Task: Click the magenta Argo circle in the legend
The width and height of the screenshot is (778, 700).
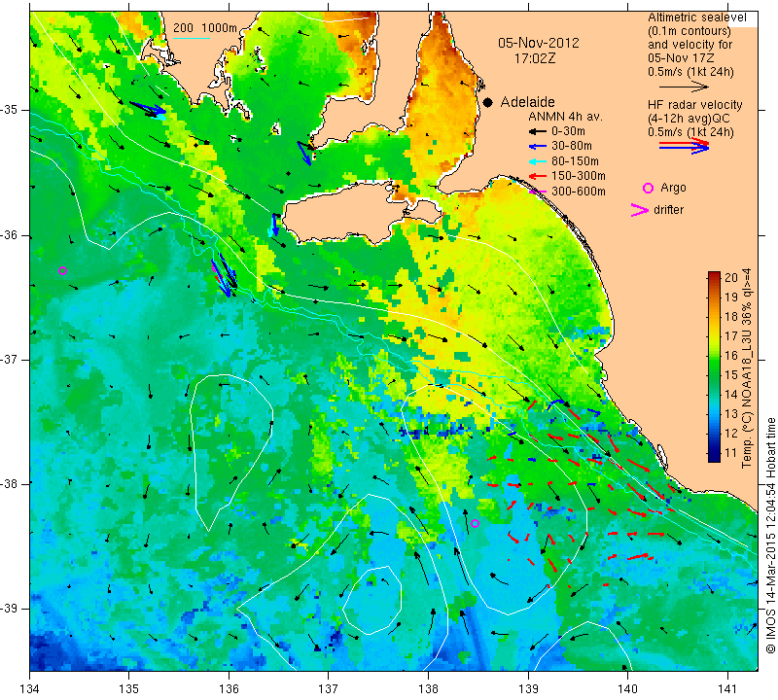Action: click(x=648, y=188)
